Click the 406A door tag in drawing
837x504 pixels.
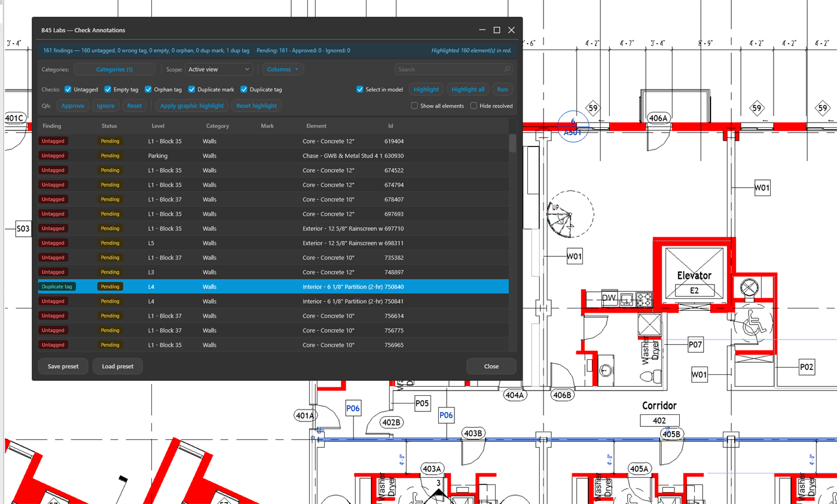[658, 118]
